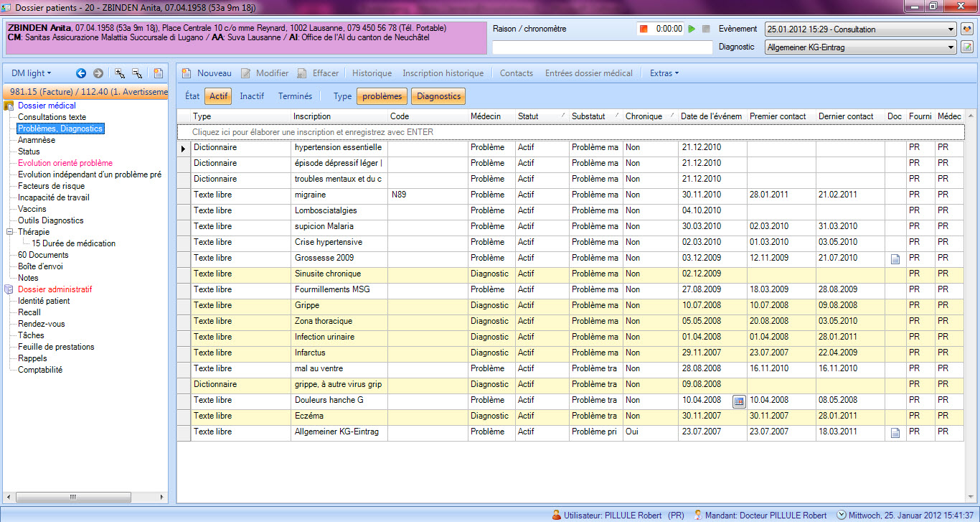980x522 pixels.
Task: Click the people icon next to Evènement
Action: (x=967, y=29)
